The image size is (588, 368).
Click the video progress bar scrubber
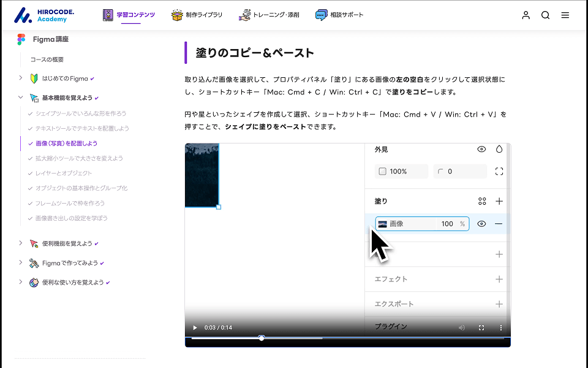click(262, 338)
